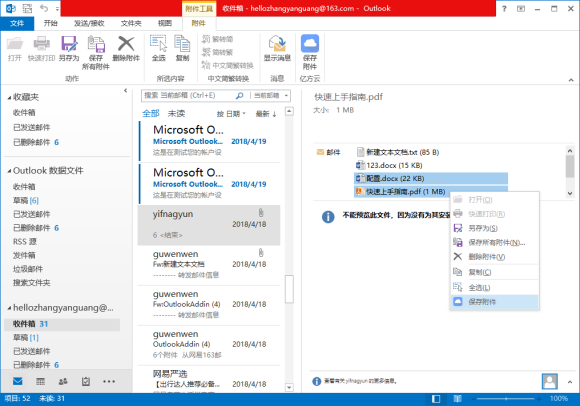Collapse the 收藏夹 favorites group

tap(9, 98)
